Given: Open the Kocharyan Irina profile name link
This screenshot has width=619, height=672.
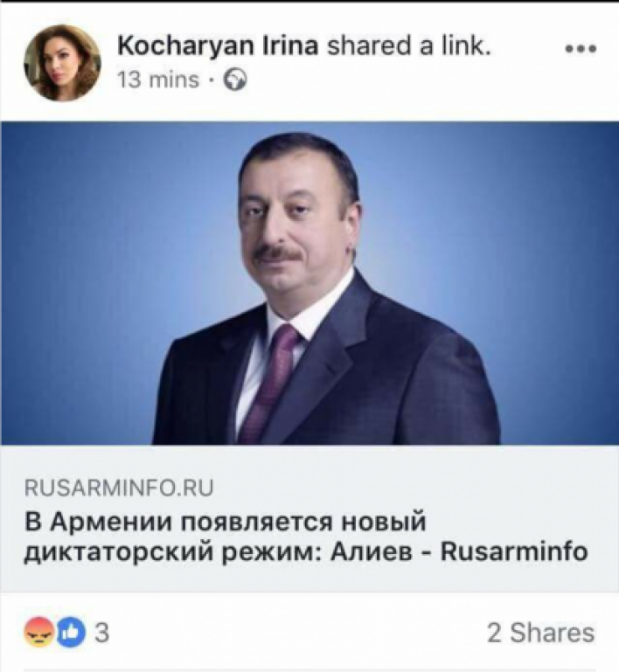Looking at the screenshot, I should [218, 46].
